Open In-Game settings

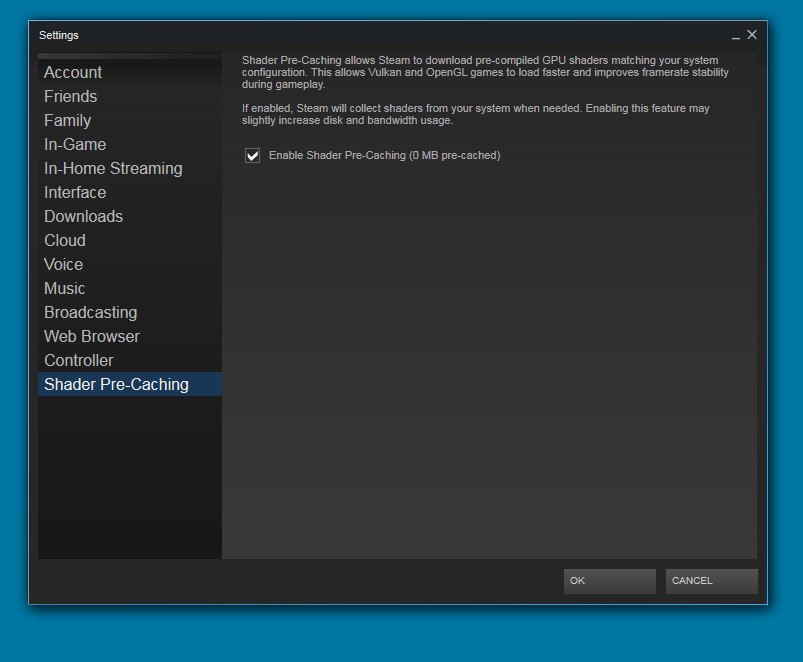75,144
